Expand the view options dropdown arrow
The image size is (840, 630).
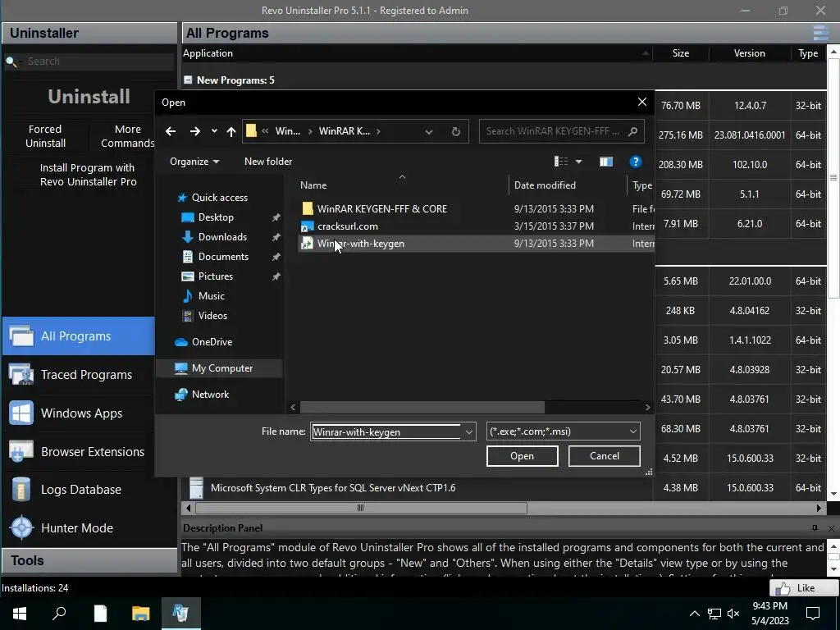tap(578, 162)
